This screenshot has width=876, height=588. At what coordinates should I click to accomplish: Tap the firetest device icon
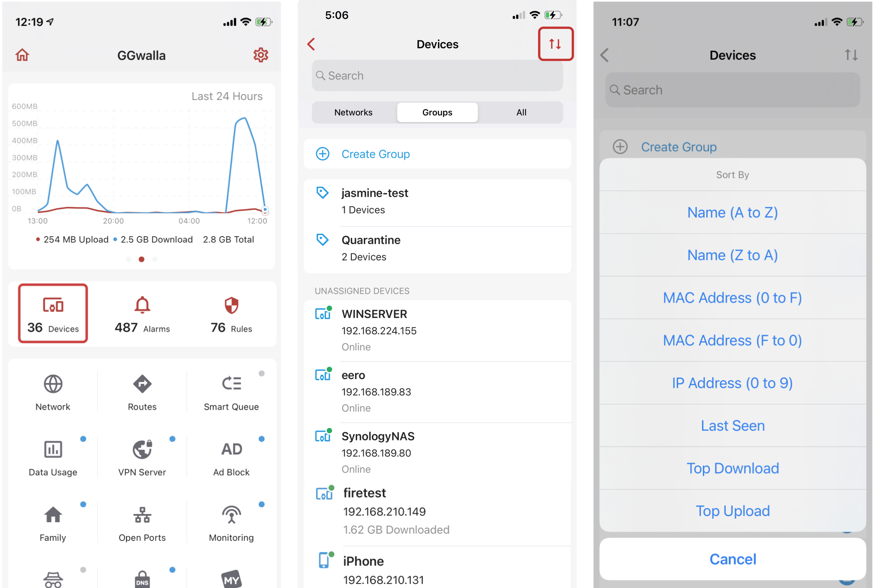click(325, 493)
